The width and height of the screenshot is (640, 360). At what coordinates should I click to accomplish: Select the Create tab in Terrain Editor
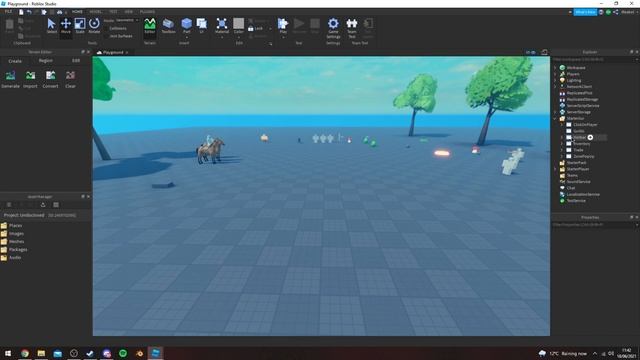(x=15, y=61)
